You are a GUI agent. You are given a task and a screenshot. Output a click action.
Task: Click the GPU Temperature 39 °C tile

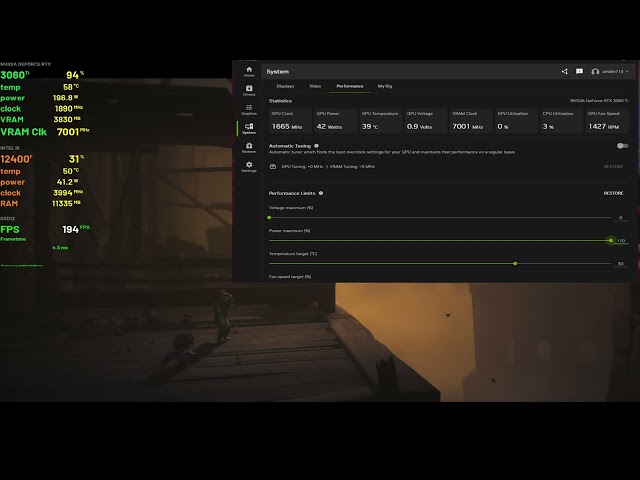380,121
